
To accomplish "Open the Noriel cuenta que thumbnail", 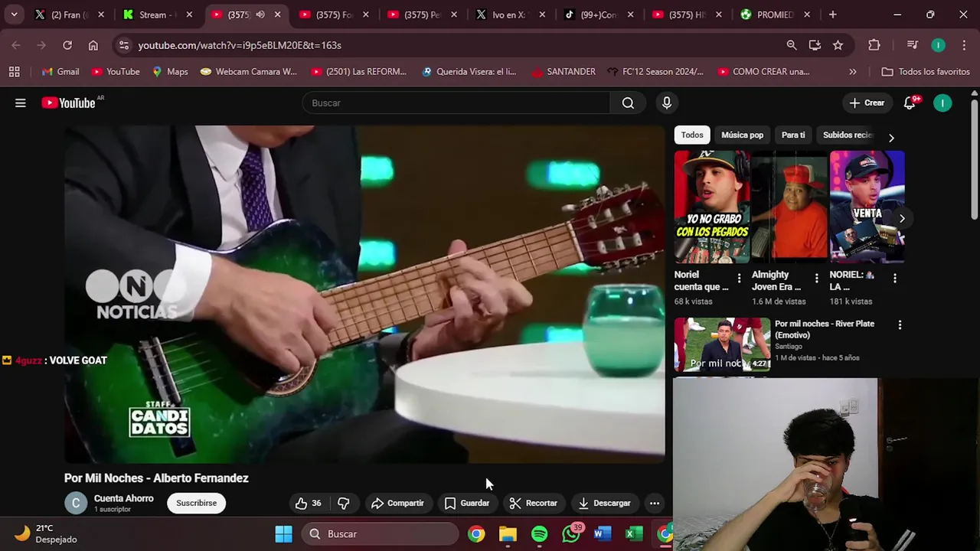I will [712, 207].
